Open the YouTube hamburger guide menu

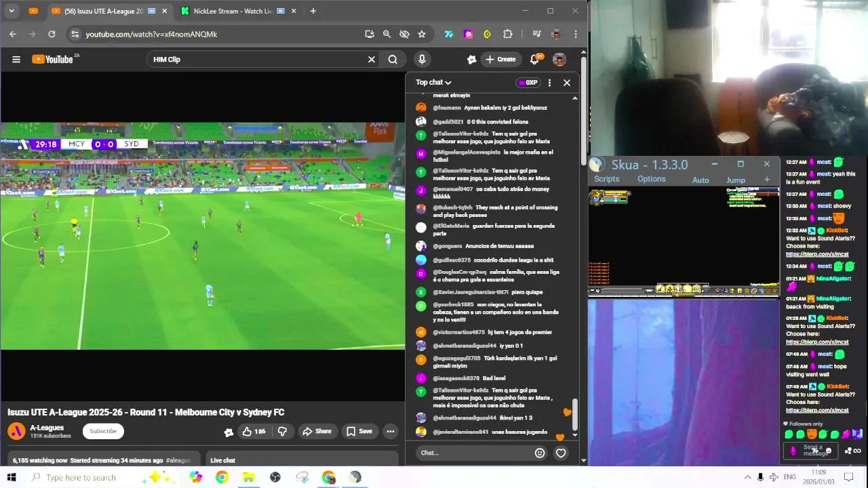coord(16,60)
